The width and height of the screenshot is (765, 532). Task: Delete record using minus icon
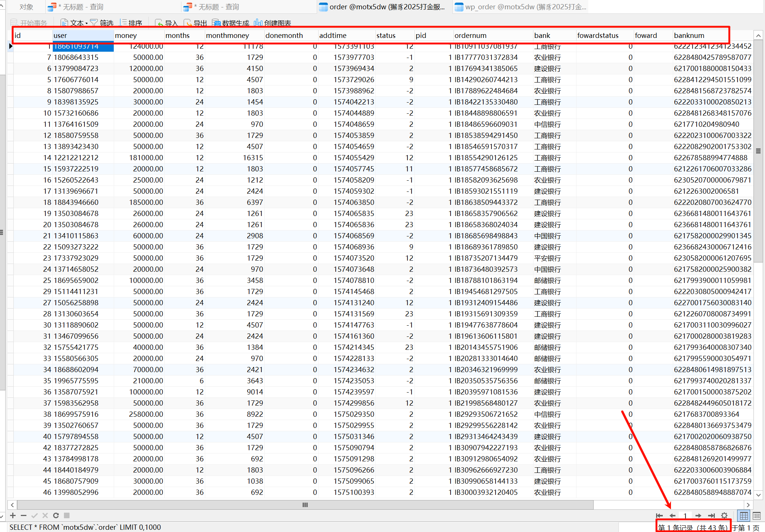tap(23, 515)
